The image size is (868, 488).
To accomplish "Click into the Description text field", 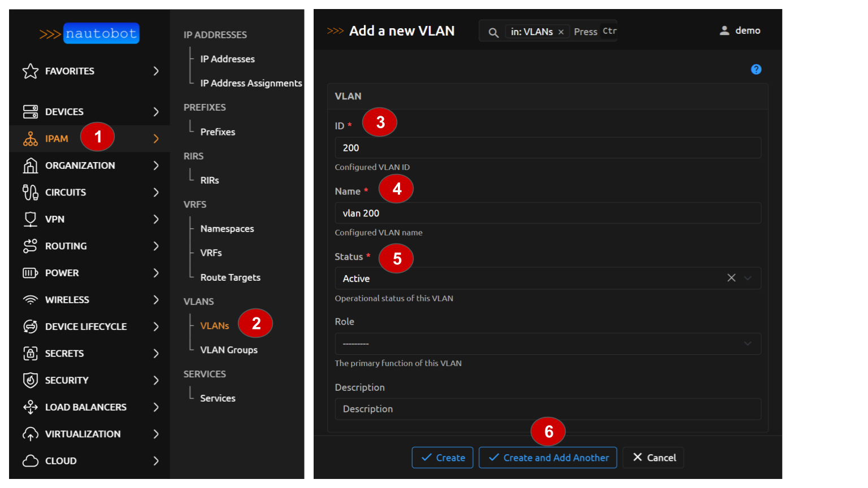I will coord(547,409).
